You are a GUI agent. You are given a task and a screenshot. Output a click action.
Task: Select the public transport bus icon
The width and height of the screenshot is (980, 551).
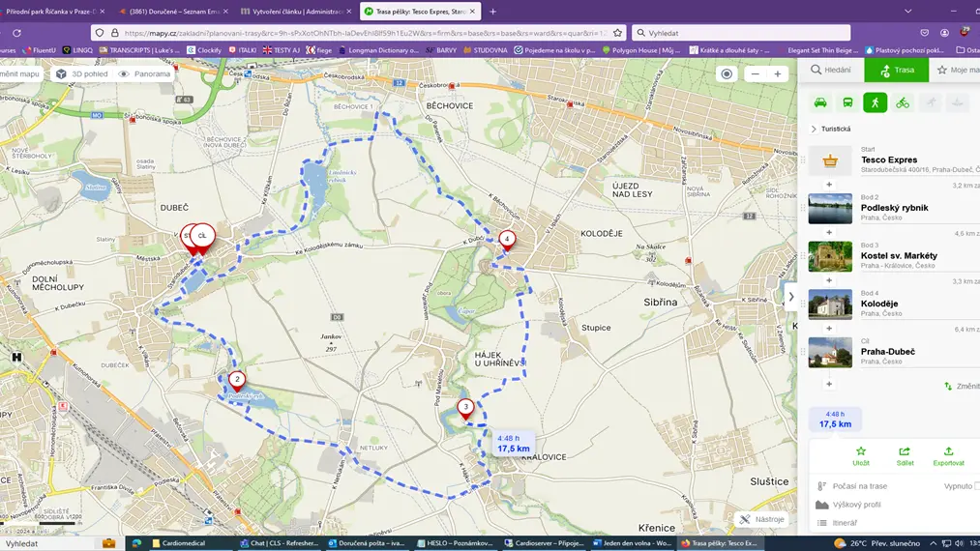847,102
